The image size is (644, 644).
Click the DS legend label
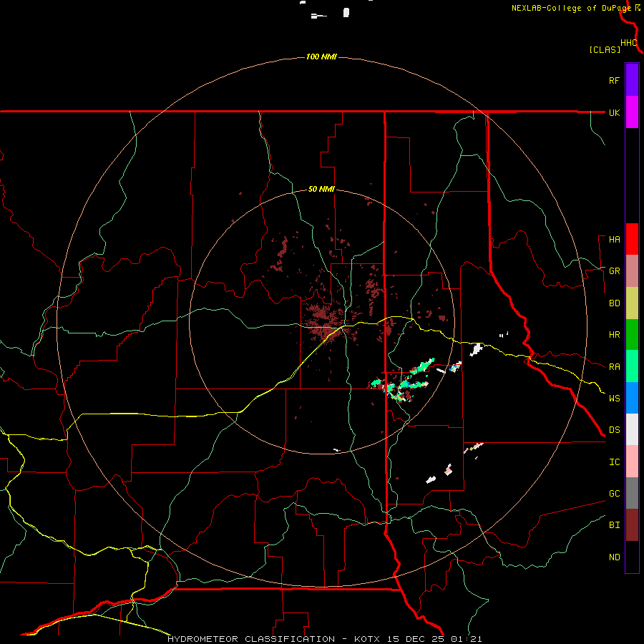(615, 430)
